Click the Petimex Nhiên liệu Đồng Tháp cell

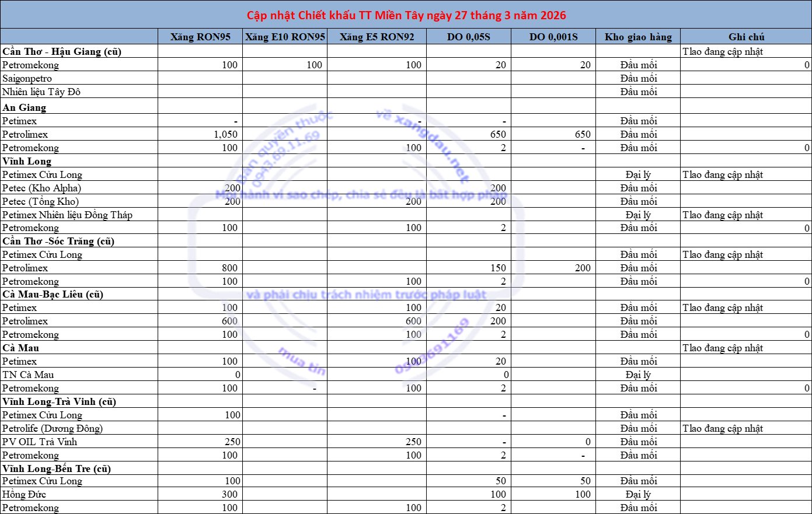coord(67,215)
